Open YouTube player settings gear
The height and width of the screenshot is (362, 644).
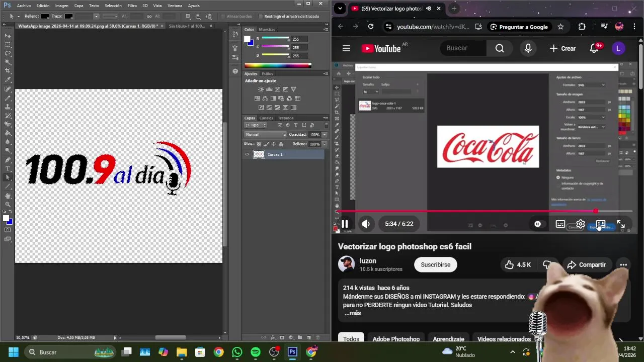[x=580, y=224]
